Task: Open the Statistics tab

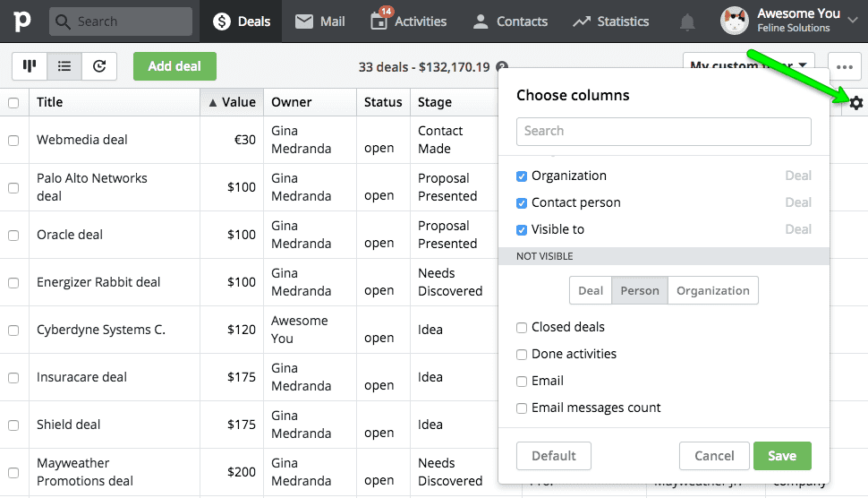Action: (x=610, y=21)
